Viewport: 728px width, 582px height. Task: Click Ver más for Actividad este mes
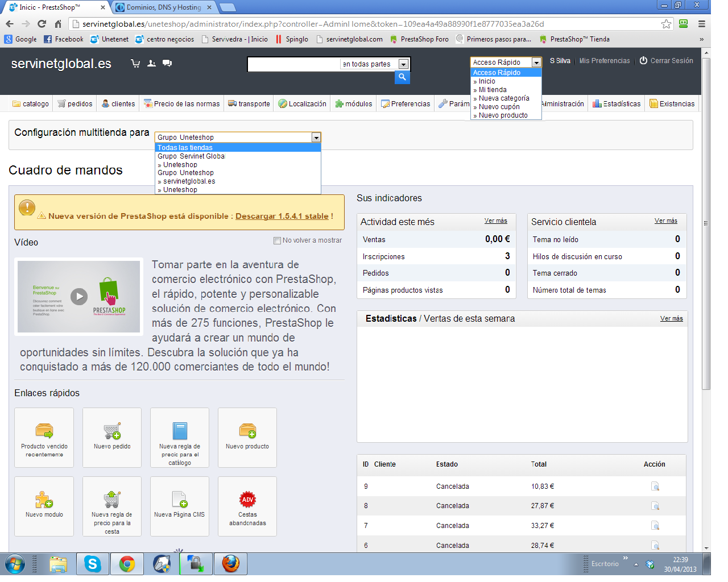[496, 221]
